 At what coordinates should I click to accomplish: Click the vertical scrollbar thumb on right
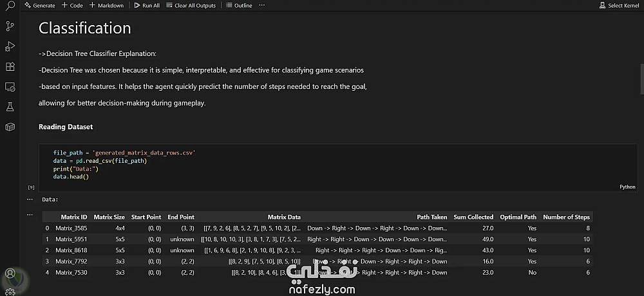[x=641, y=79]
